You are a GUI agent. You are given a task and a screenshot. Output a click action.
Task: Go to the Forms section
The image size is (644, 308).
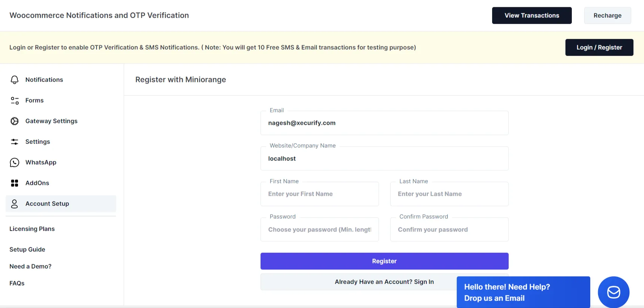coord(61,100)
